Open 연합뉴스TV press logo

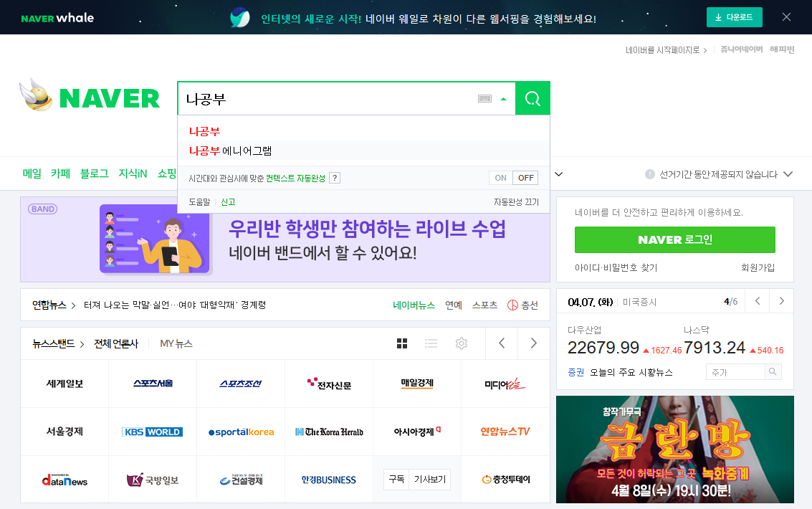(x=505, y=432)
